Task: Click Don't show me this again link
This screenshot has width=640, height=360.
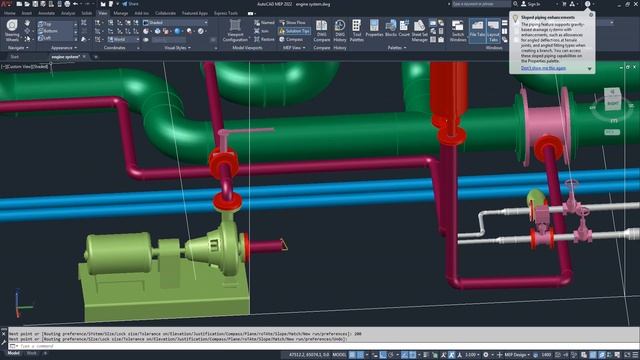Action: pos(543,68)
